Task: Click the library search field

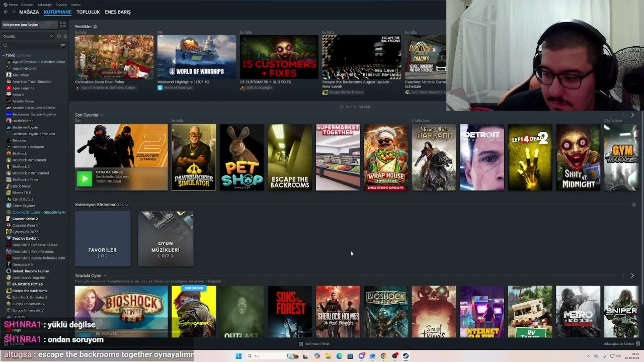Action: (x=30, y=46)
